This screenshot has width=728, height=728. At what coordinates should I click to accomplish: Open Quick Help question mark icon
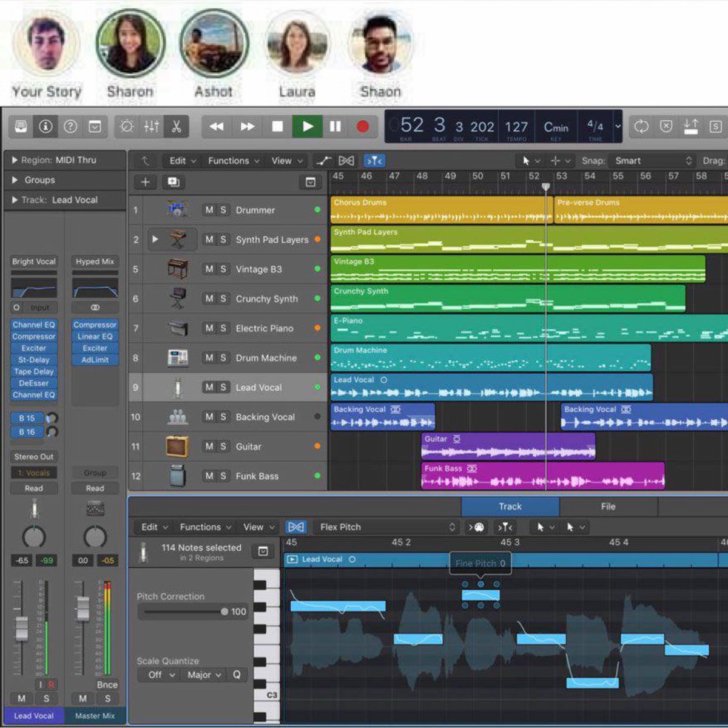click(x=70, y=127)
